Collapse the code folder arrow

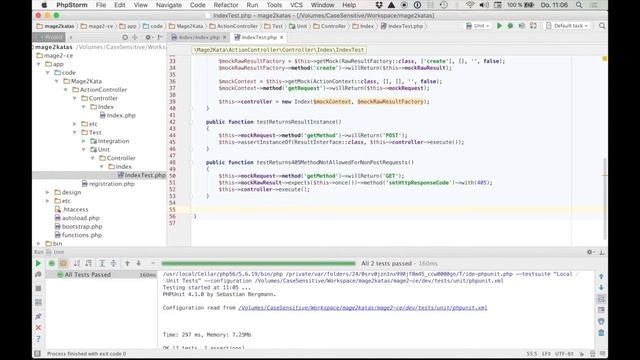(48, 73)
